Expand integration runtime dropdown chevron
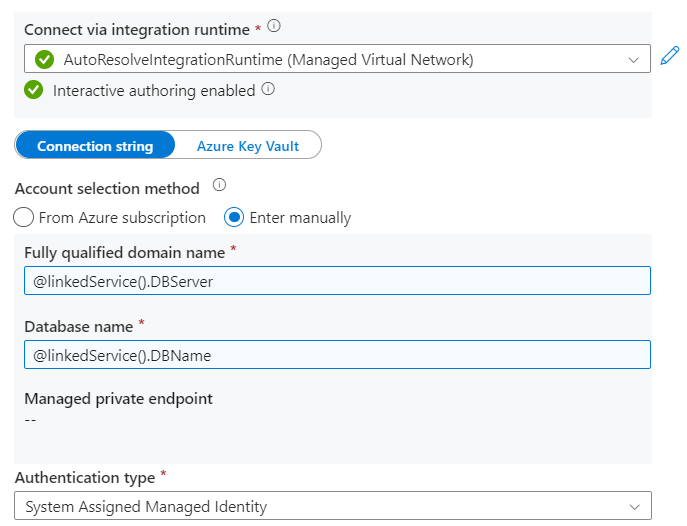 click(x=633, y=60)
